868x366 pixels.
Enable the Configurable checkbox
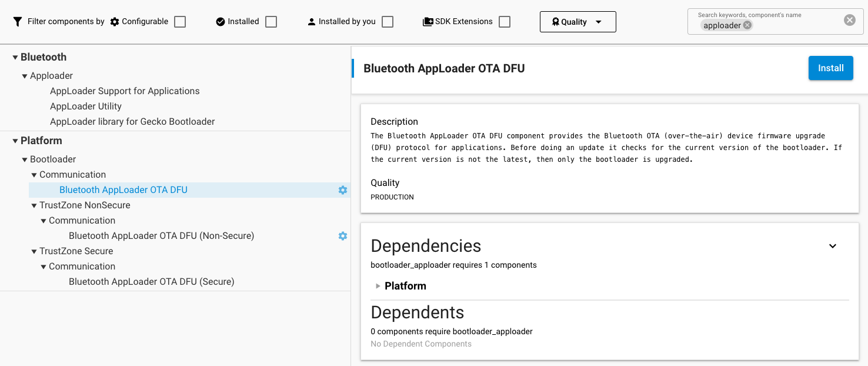pyautogui.click(x=180, y=21)
